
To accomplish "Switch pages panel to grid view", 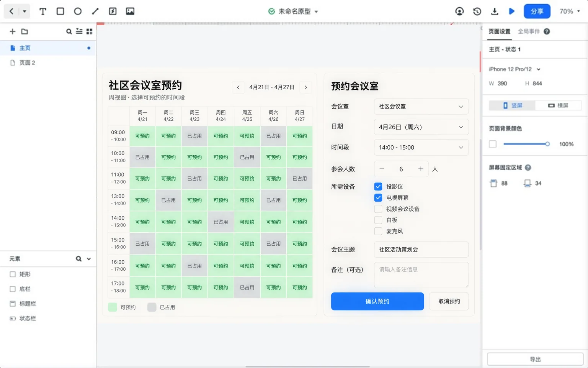I will pyautogui.click(x=89, y=31).
